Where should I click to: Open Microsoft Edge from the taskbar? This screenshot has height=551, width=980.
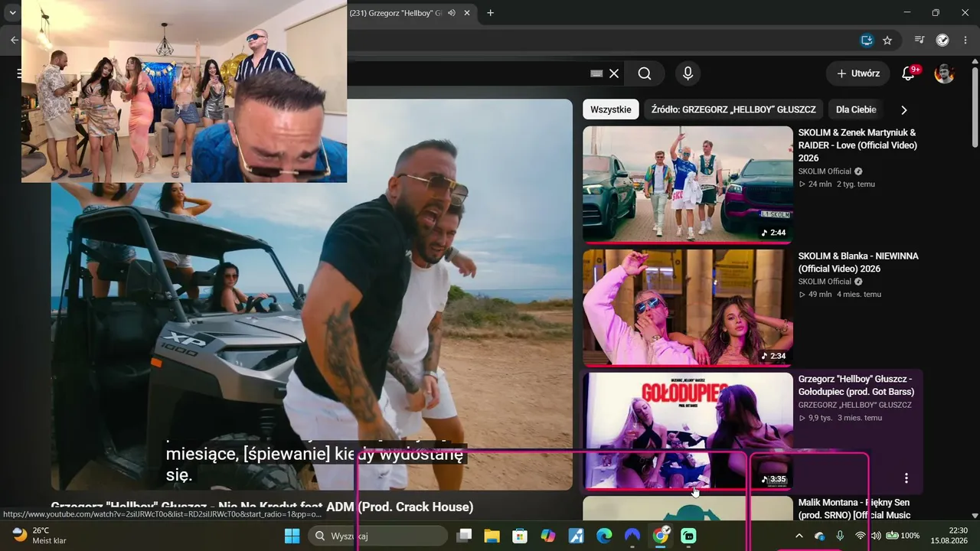604,536
